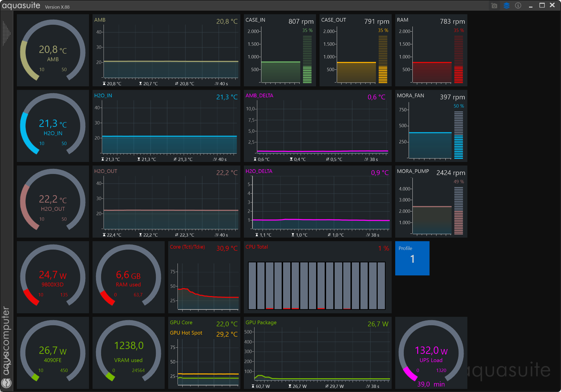561x392 pixels.
Task: Click the aquacomputer logo at sidebar bottom
Action: (x=7, y=383)
